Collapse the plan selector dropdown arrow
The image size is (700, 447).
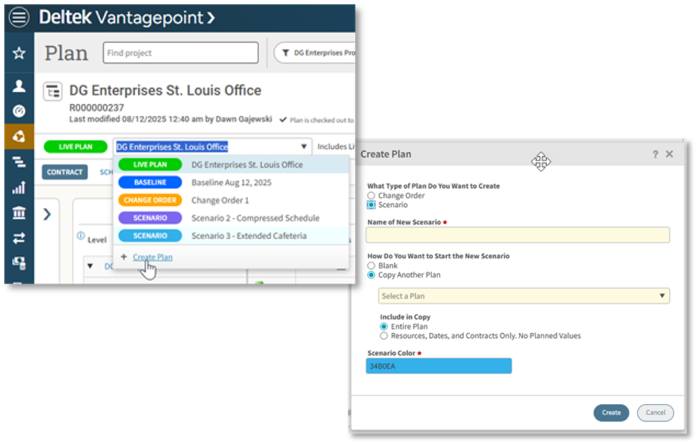(303, 146)
